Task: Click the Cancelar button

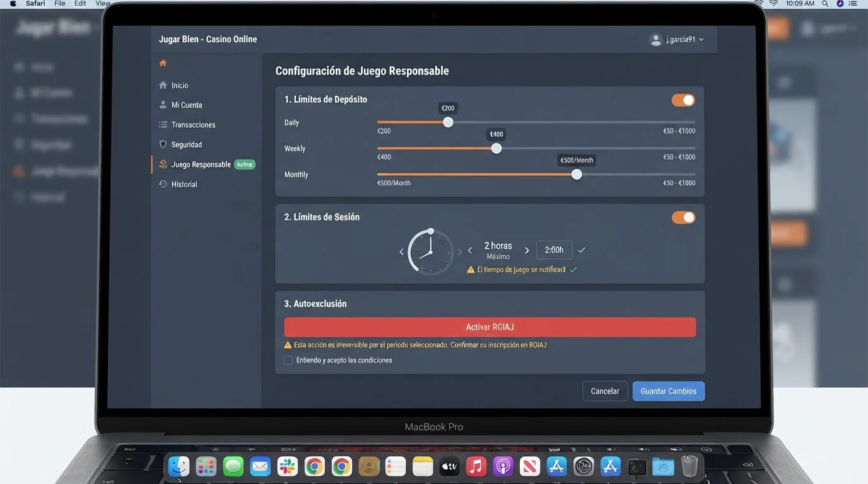Action: click(x=605, y=391)
